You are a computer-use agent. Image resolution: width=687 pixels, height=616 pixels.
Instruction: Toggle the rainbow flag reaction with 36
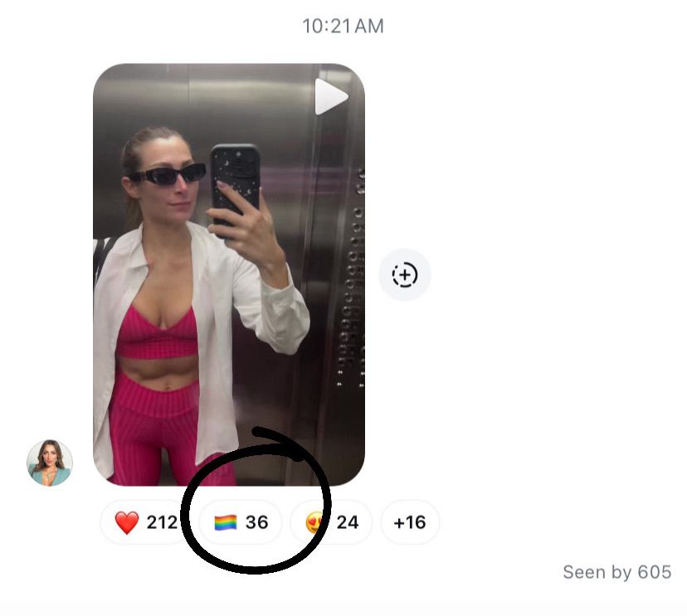click(x=241, y=522)
